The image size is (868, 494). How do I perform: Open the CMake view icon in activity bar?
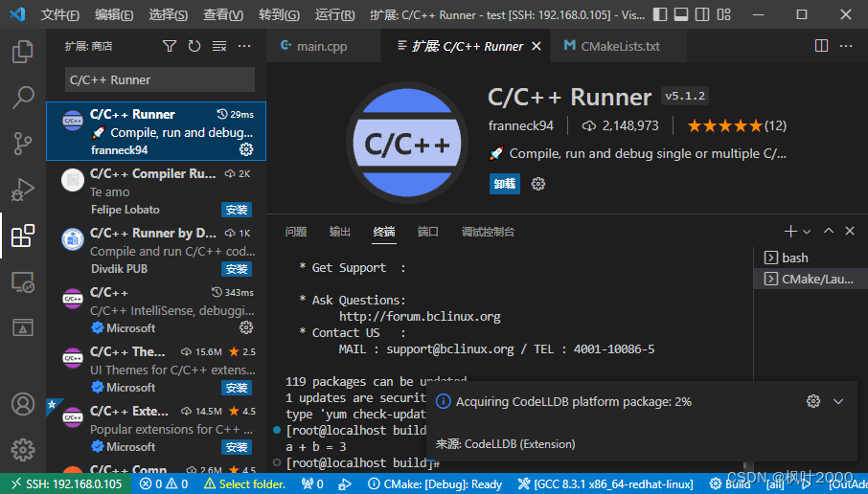coord(23,327)
